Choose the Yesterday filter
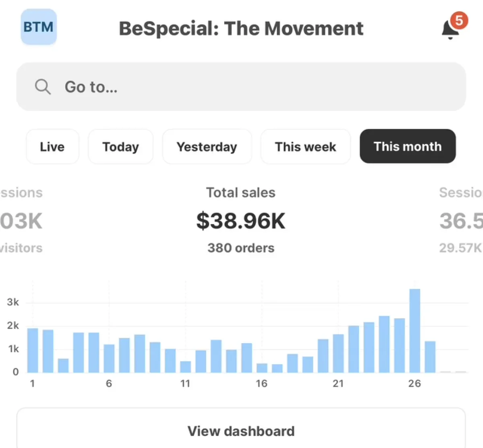Image resolution: width=483 pixels, height=448 pixels. coord(207,147)
